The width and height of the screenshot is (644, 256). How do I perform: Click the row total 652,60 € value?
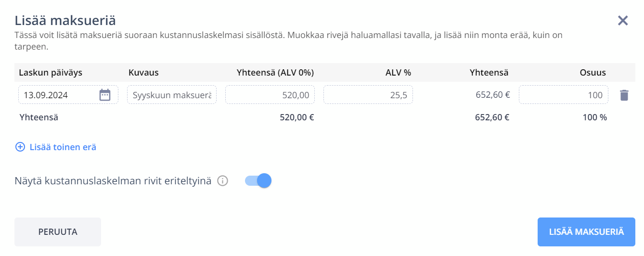[492, 95]
